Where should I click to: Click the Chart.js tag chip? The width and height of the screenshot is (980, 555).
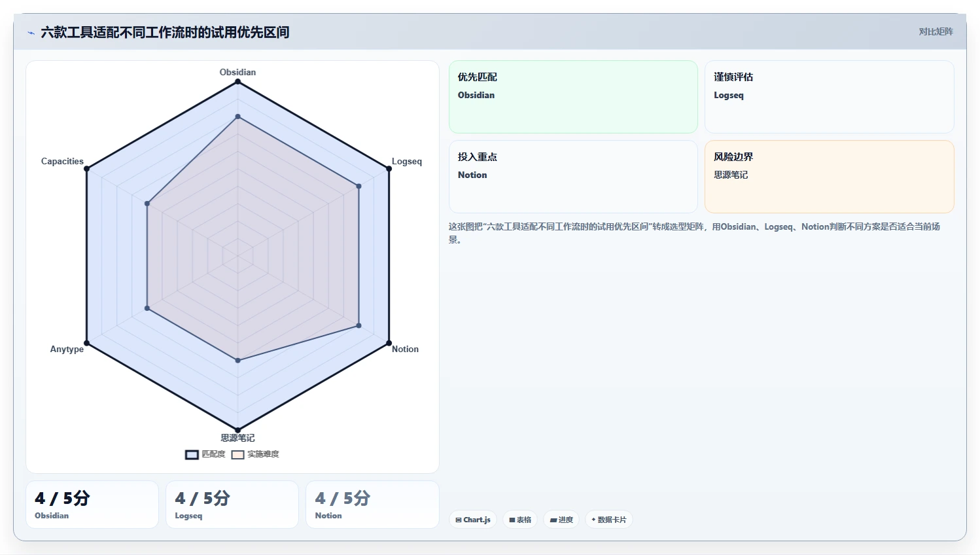coord(473,520)
